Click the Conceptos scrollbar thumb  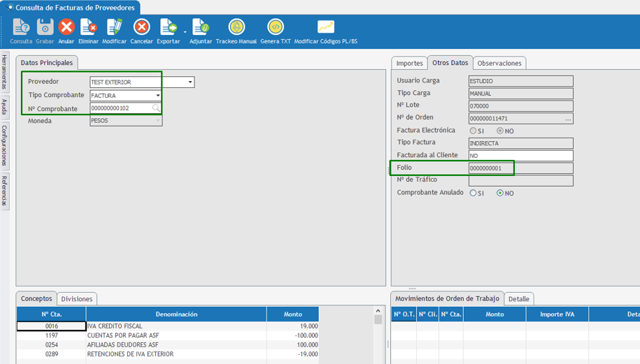[378, 319]
